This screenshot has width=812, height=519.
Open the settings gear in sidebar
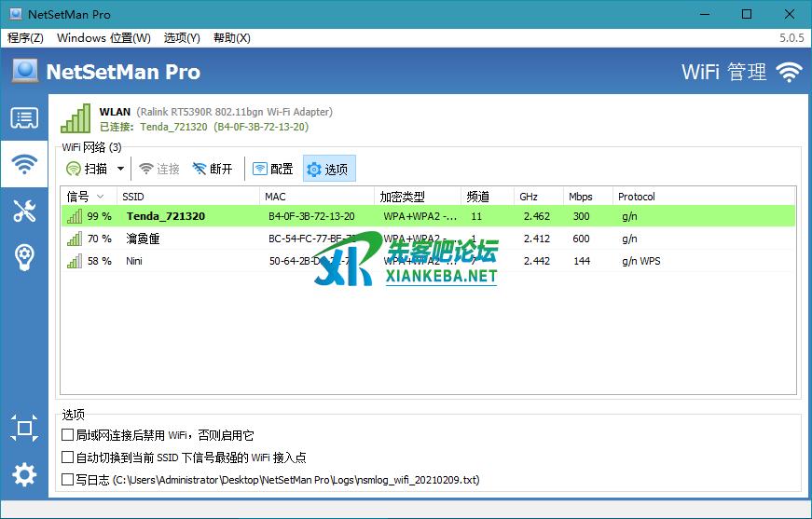[x=24, y=475]
